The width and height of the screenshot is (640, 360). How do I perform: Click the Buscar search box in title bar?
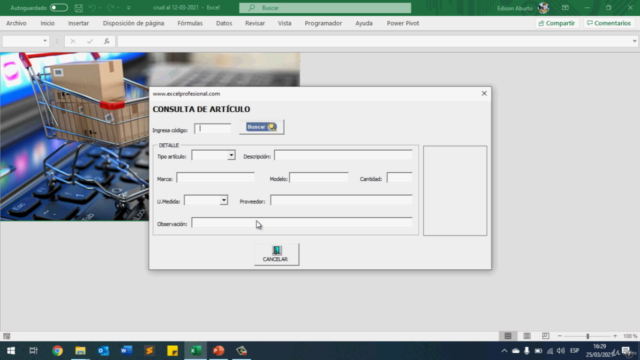click(325, 8)
